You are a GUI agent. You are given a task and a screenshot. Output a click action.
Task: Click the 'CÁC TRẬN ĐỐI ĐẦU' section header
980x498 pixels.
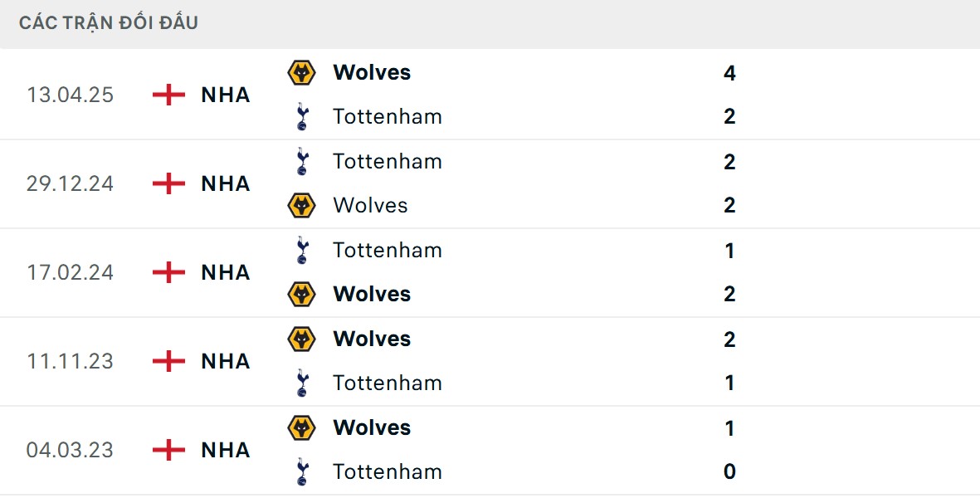pos(109,23)
